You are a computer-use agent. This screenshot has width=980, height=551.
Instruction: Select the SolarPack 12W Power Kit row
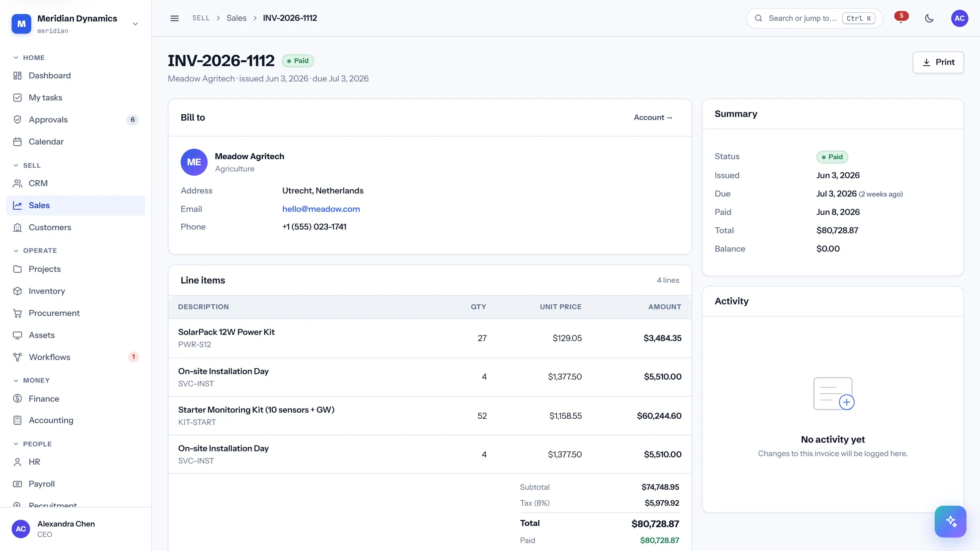pos(430,338)
